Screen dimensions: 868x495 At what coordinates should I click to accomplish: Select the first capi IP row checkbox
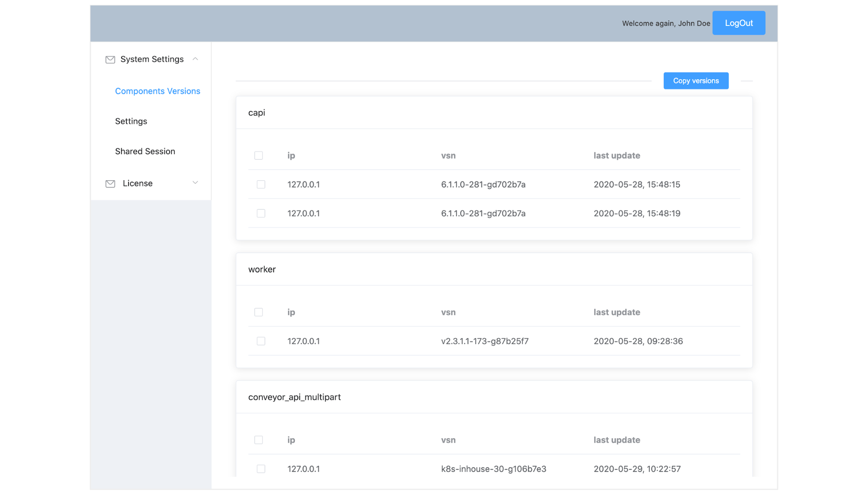(261, 184)
